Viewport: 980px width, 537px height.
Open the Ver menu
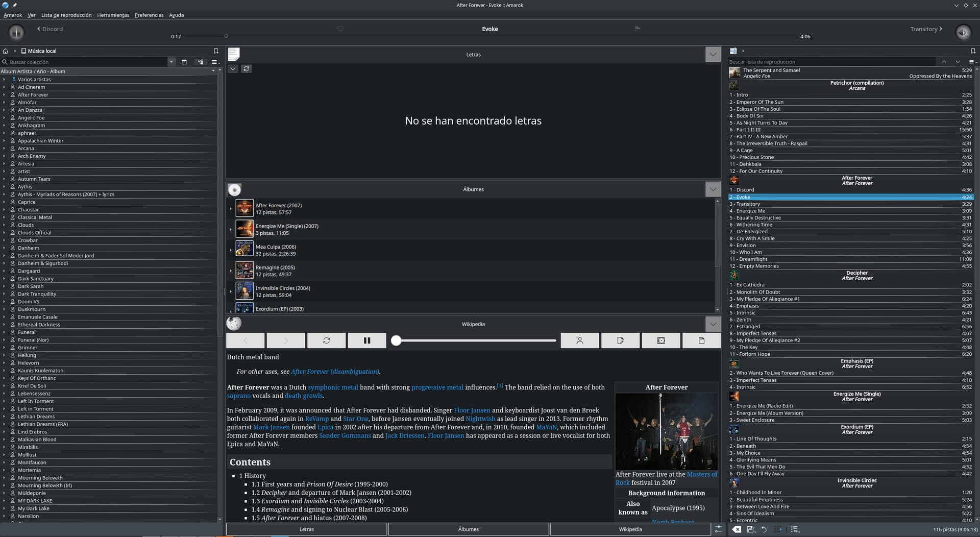[x=32, y=15]
